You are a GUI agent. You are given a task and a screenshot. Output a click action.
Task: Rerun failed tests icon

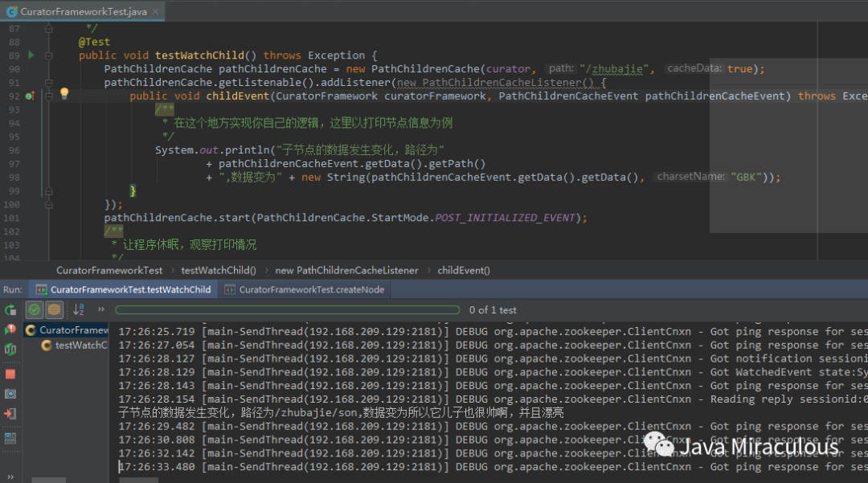[x=10, y=330]
